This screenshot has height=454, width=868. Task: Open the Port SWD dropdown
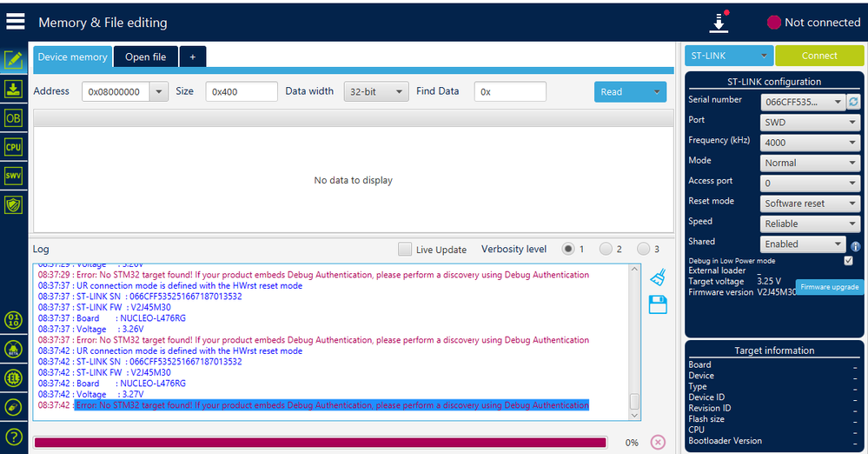[811, 123]
